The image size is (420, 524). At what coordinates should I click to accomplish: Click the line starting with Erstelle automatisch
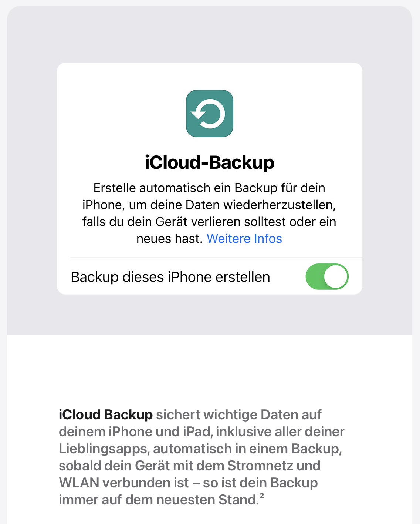coord(209,188)
